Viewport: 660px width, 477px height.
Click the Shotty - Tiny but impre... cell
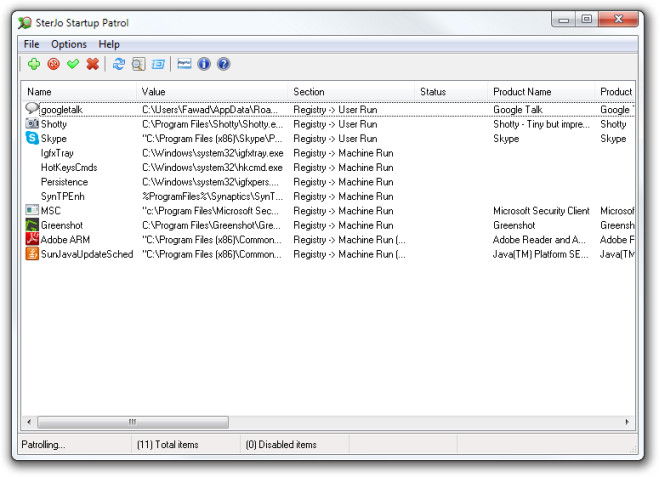point(541,124)
